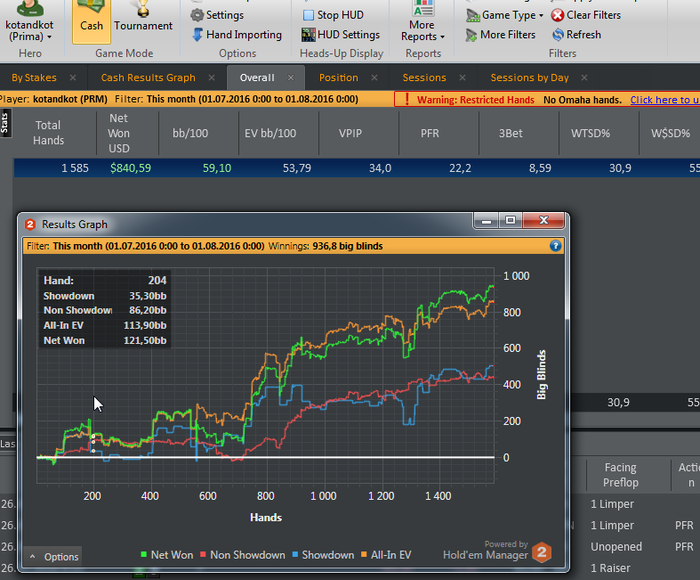Open HUD Settings

click(341, 35)
